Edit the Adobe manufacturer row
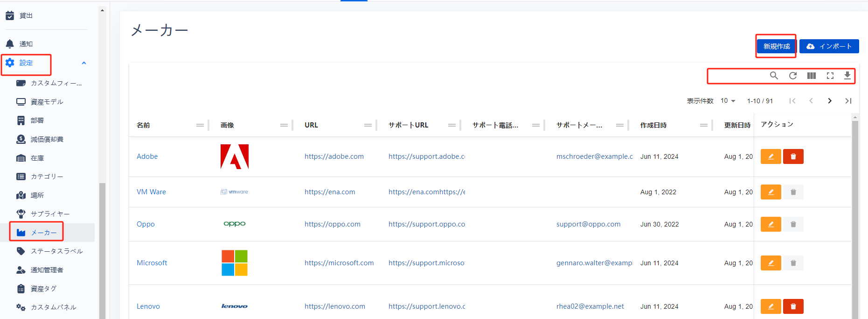Screen dimensions: 868x319 771,156
